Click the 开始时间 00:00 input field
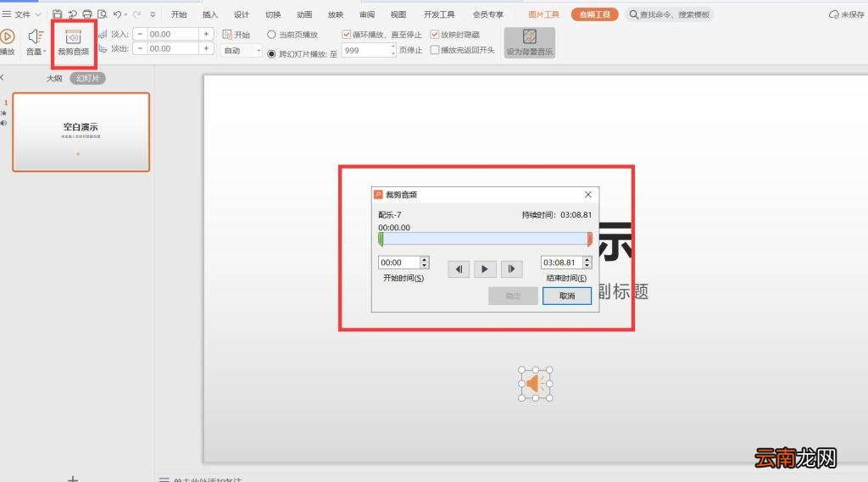Screen dimensions: 868x482 click(x=398, y=263)
